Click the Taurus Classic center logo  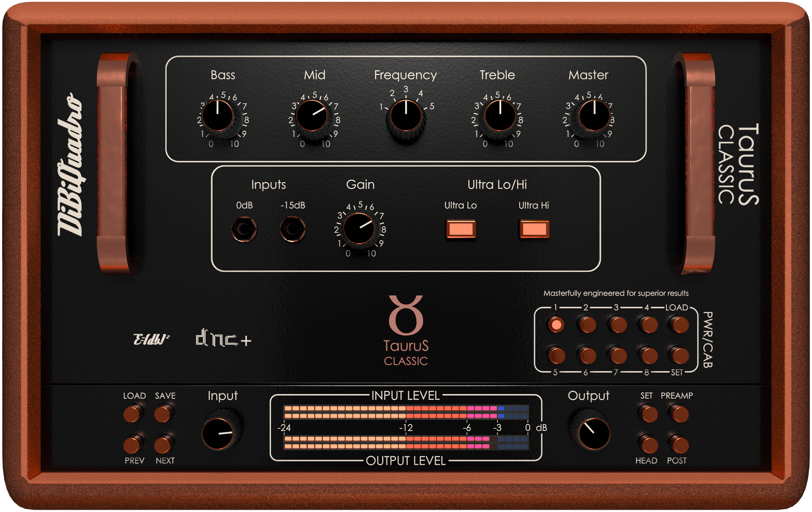pyautogui.click(x=406, y=330)
